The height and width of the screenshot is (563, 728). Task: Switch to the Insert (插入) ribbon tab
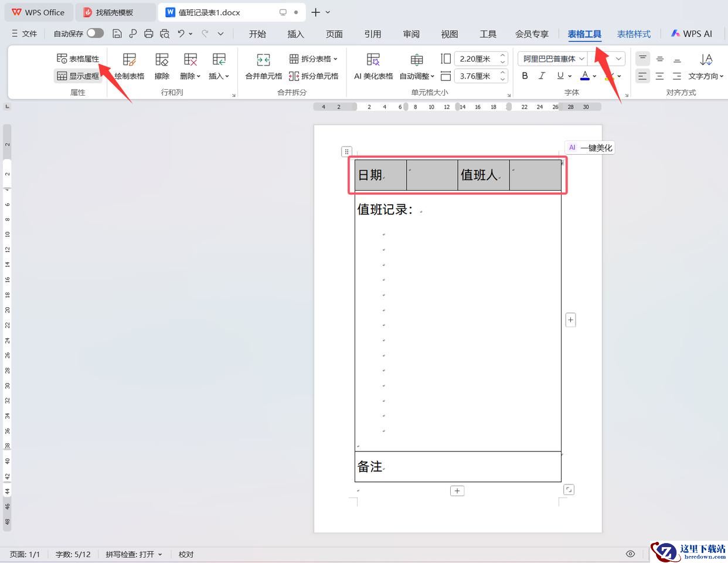295,34
